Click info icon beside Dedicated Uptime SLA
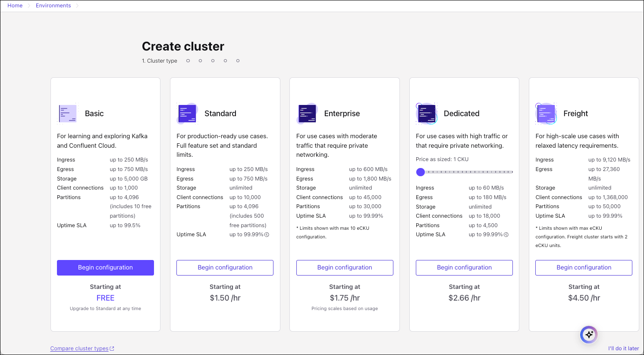 (506, 235)
